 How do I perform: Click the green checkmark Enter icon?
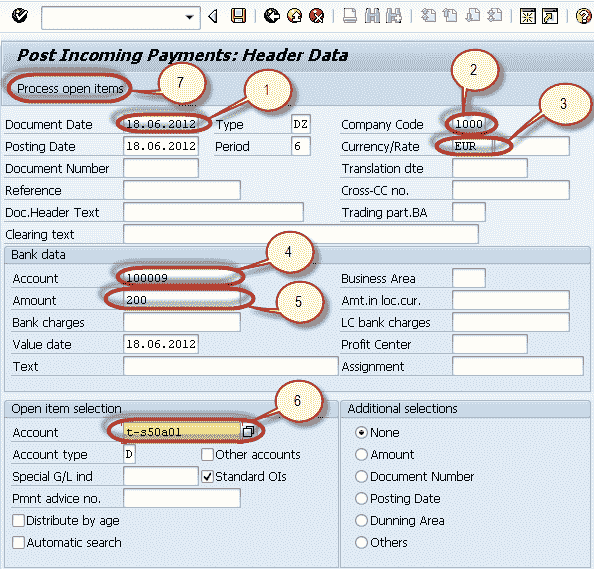pos(19,16)
